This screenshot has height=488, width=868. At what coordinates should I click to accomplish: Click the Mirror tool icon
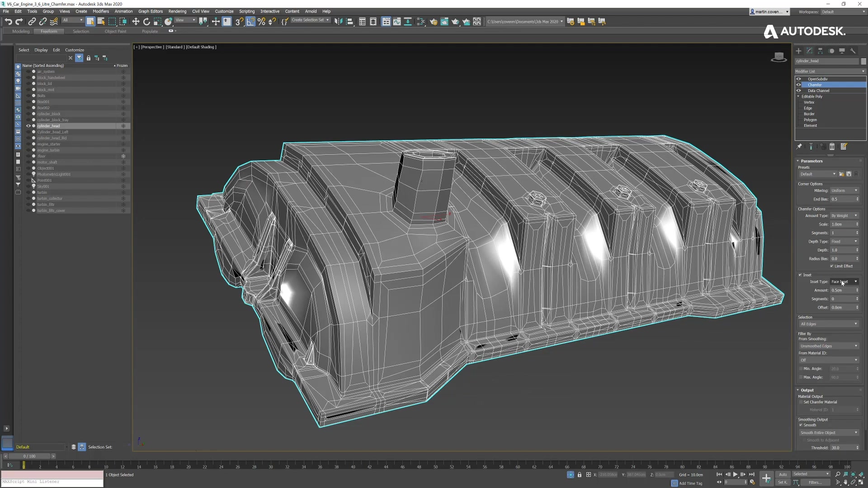(338, 21)
